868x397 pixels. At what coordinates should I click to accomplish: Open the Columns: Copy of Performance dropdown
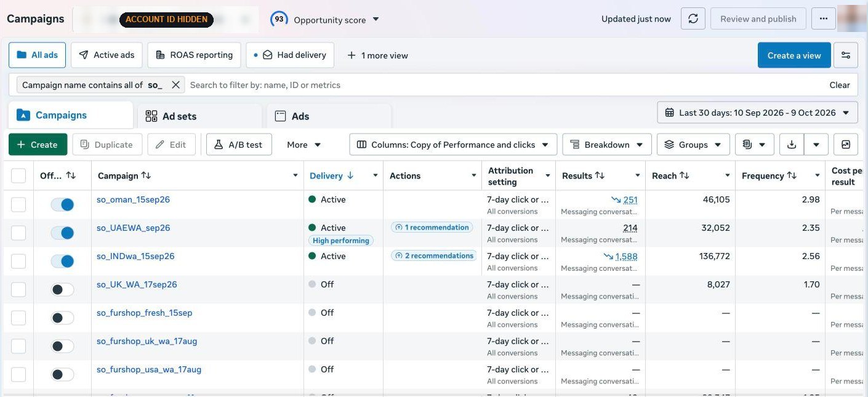453,145
